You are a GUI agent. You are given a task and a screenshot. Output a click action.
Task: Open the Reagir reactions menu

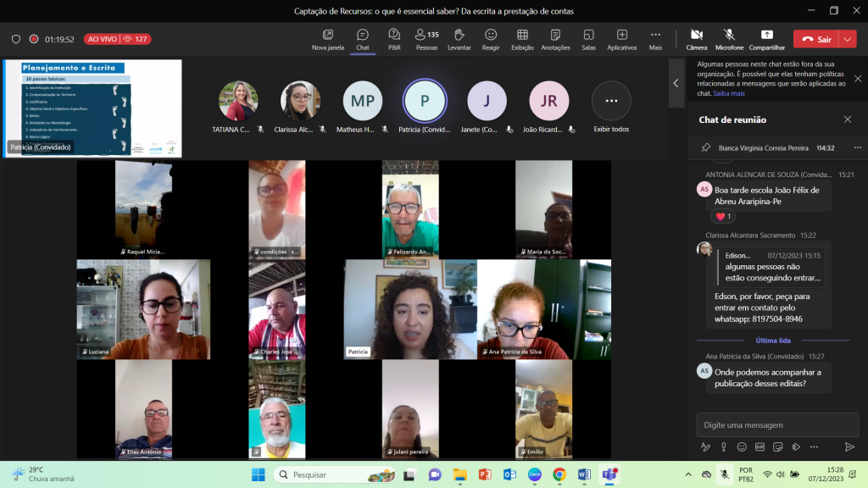491,40
